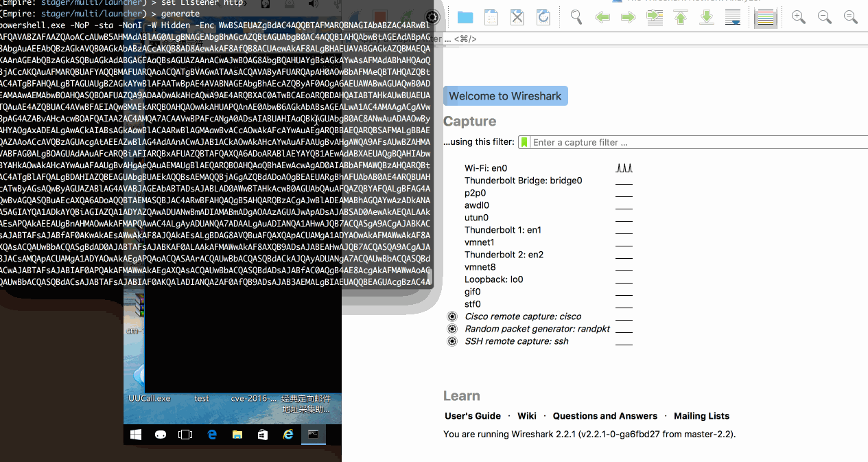This screenshot has width=868, height=462.
Task: Open Windows Store from taskbar
Action: pyautogui.click(x=263, y=435)
